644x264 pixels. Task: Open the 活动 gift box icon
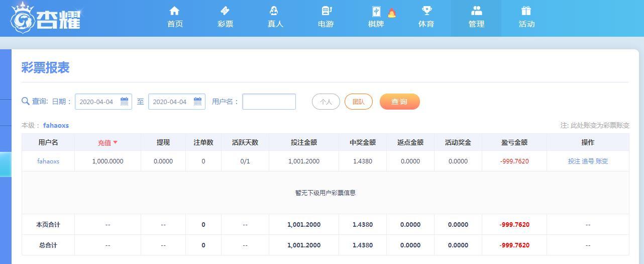526,11
